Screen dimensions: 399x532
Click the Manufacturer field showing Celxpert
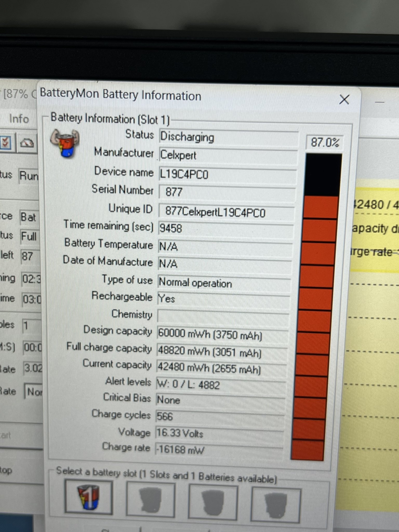pyautogui.click(x=228, y=155)
